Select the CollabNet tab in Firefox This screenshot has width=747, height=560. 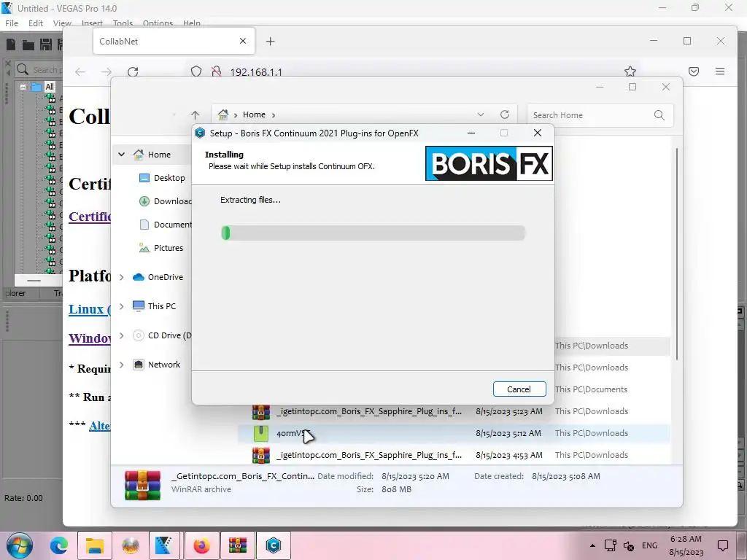click(174, 41)
